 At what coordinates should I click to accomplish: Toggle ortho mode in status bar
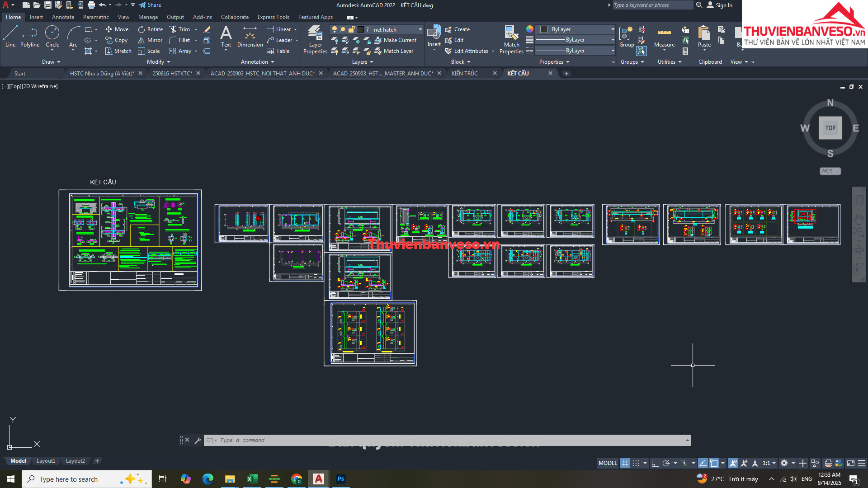655,463
